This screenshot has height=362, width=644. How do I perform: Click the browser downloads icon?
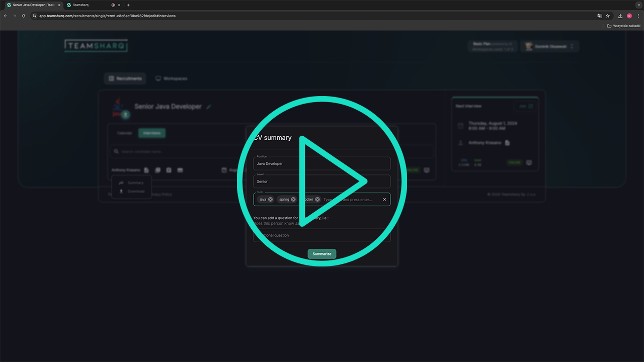pos(620,16)
